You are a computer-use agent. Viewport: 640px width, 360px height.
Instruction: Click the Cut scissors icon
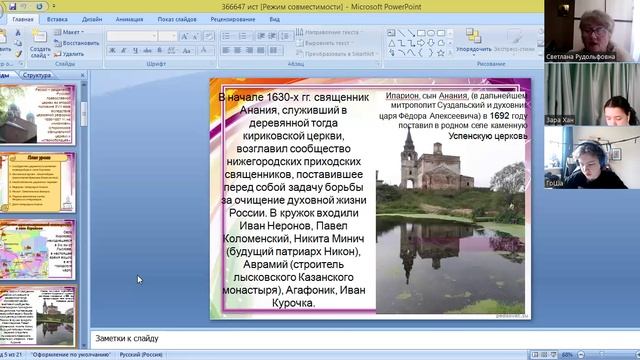[x=18, y=33]
